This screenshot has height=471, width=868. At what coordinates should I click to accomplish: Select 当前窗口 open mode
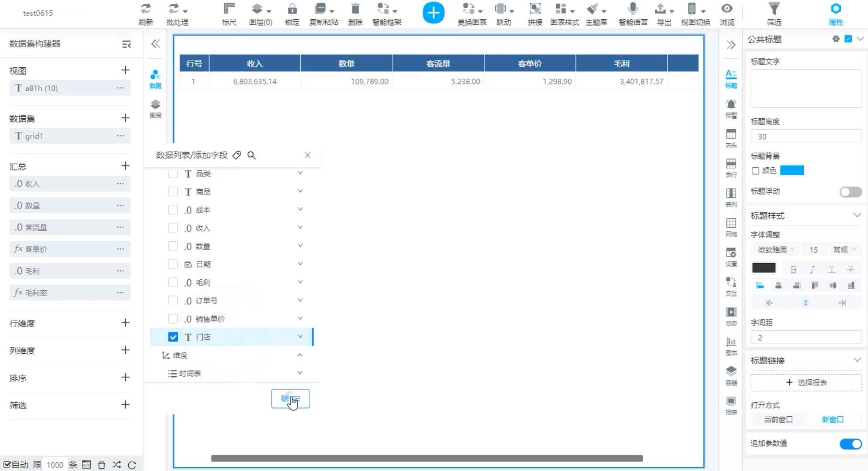click(x=778, y=419)
